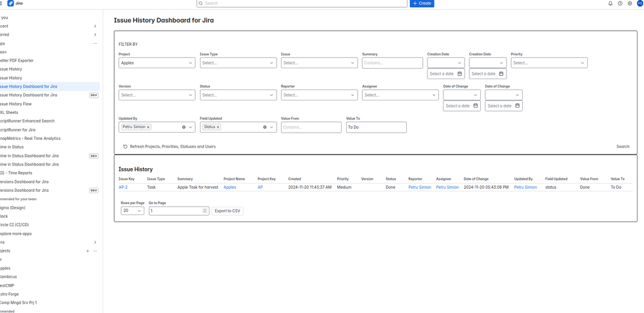
Task: Open the Priority dropdown
Action: pos(549,62)
